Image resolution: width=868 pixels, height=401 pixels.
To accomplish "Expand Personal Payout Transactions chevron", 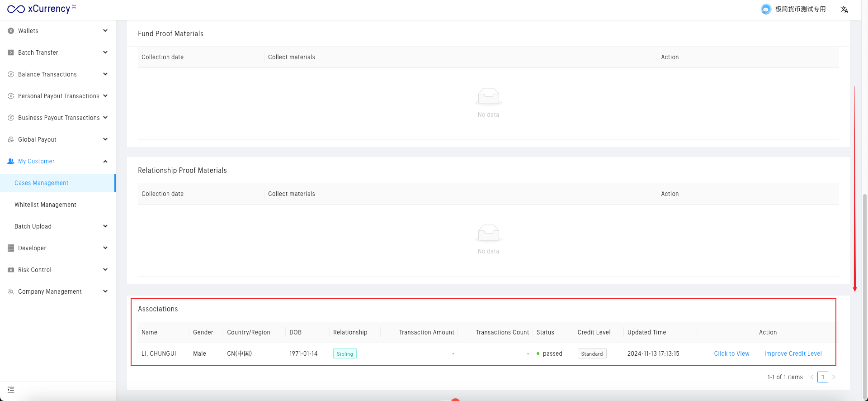I will pos(105,96).
